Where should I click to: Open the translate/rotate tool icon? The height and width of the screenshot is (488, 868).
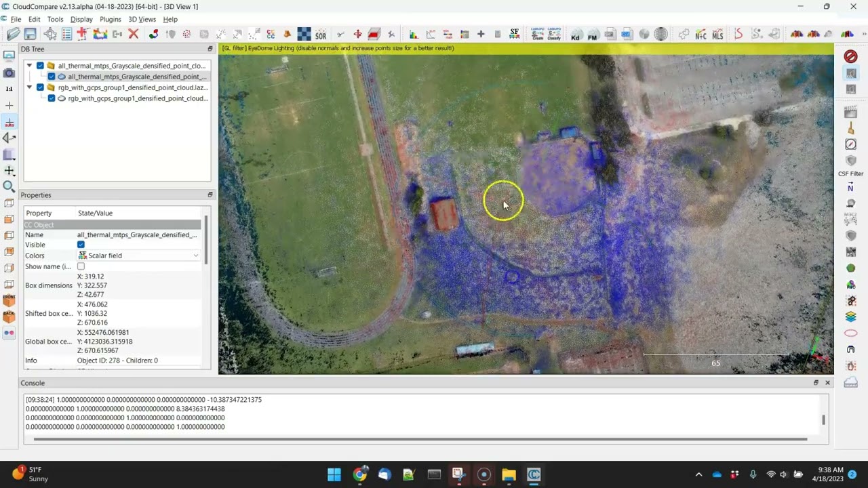pos(357,34)
